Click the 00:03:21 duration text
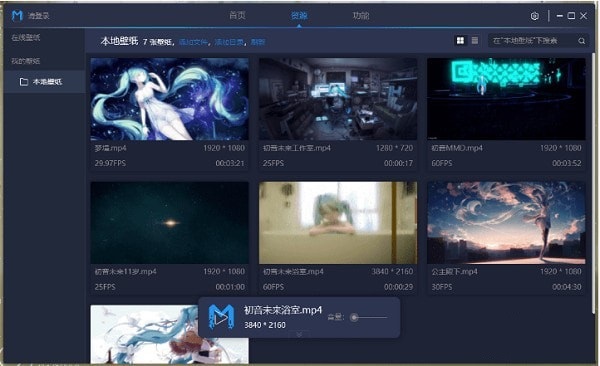Screen dimensions: 600x366 pos(230,163)
